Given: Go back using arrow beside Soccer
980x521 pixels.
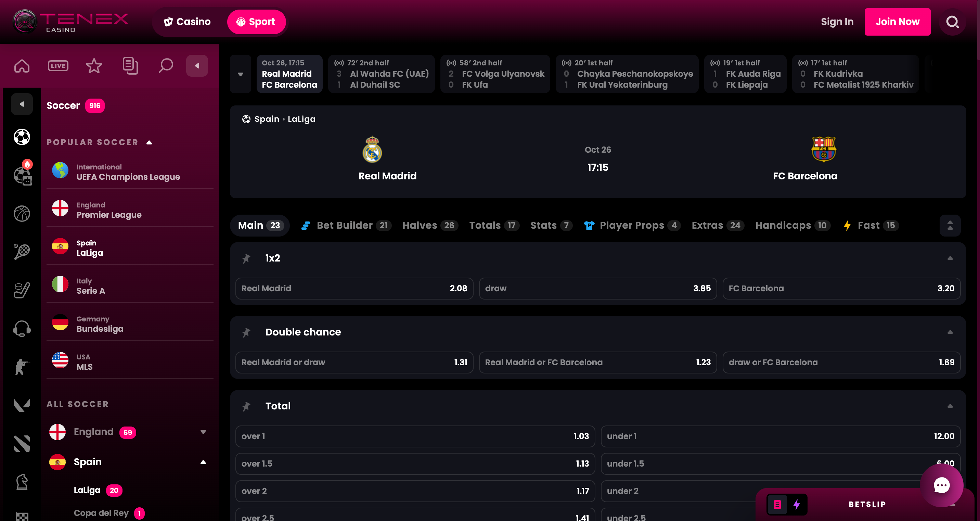Looking at the screenshot, I should (x=22, y=104).
